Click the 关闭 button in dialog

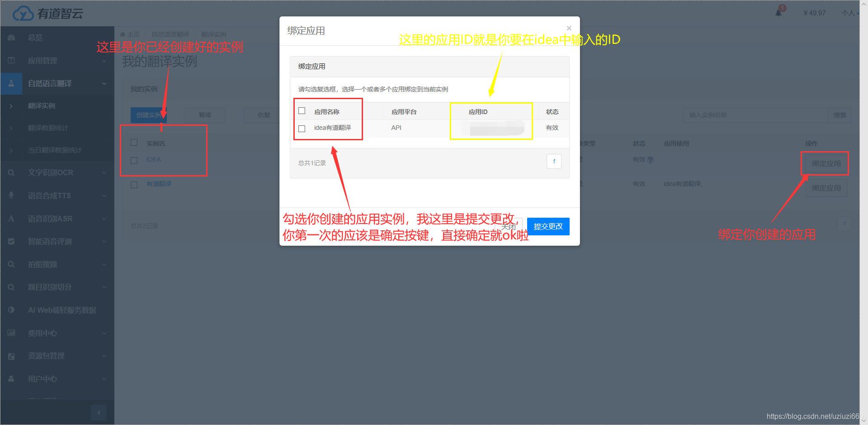click(x=509, y=226)
